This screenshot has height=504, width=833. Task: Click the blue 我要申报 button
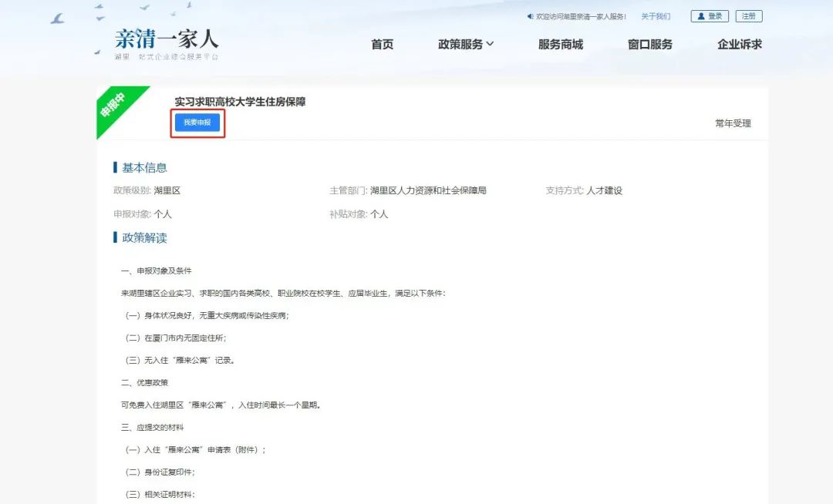tap(197, 123)
